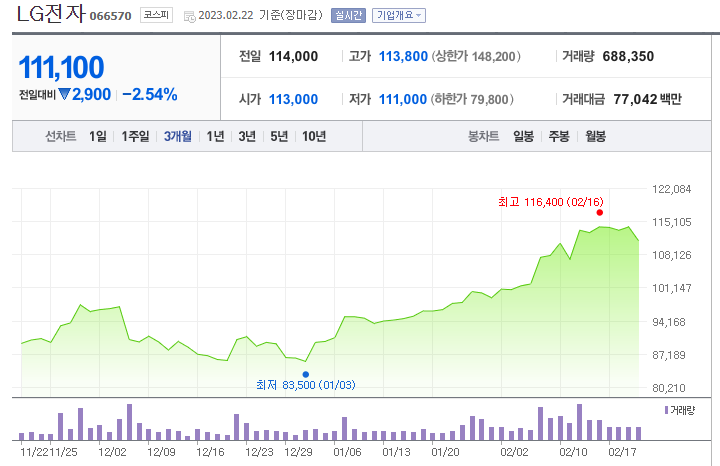Click the stock code 066570

coord(110,16)
